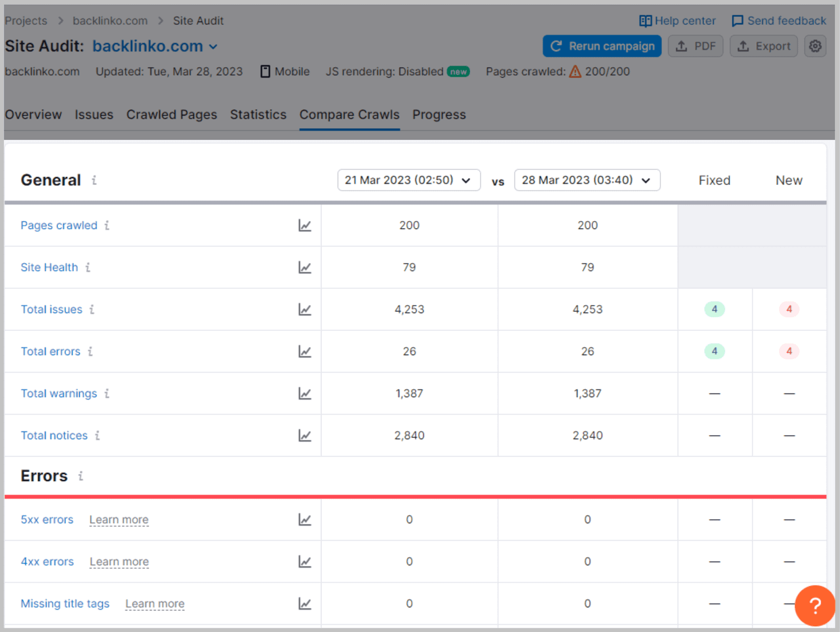Click the PDF export button
Image resolution: width=840 pixels, height=632 pixels.
pyautogui.click(x=696, y=46)
